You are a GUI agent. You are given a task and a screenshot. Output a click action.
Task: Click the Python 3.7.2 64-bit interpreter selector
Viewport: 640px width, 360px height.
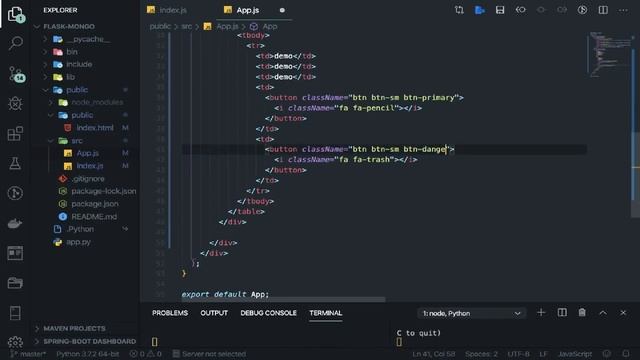pyautogui.click(x=87, y=354)
